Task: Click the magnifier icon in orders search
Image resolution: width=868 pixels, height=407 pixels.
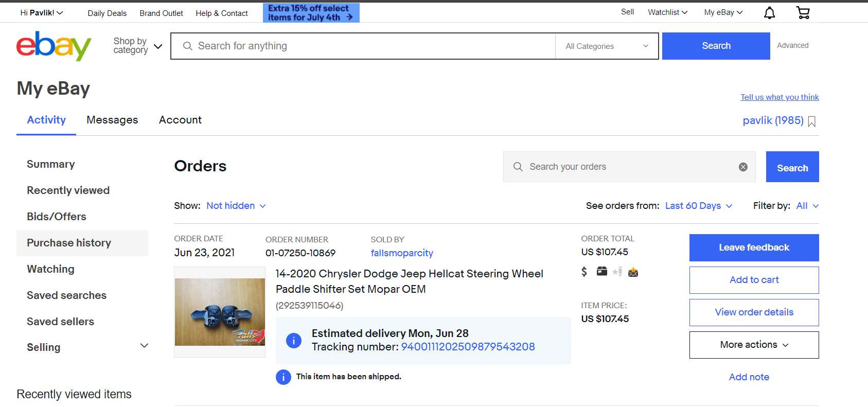Action: pos(518,167)
